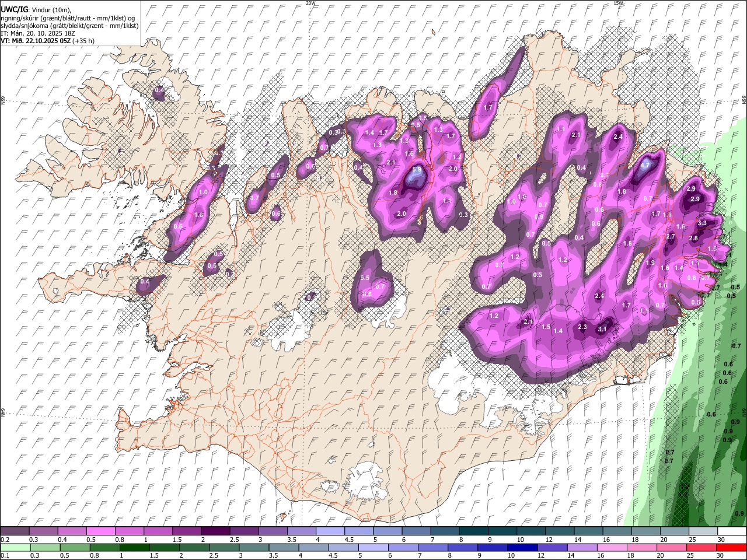Click the 0.1 tick label in the bottom legend row

[x=5, y=556]
